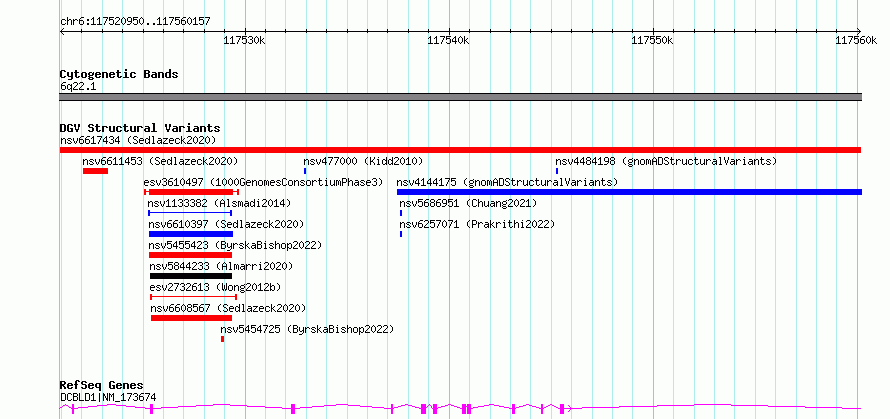Click the blue nsv477000 variant marker
The width and height of the screenshot is (890, 419).
coord(305,171)
